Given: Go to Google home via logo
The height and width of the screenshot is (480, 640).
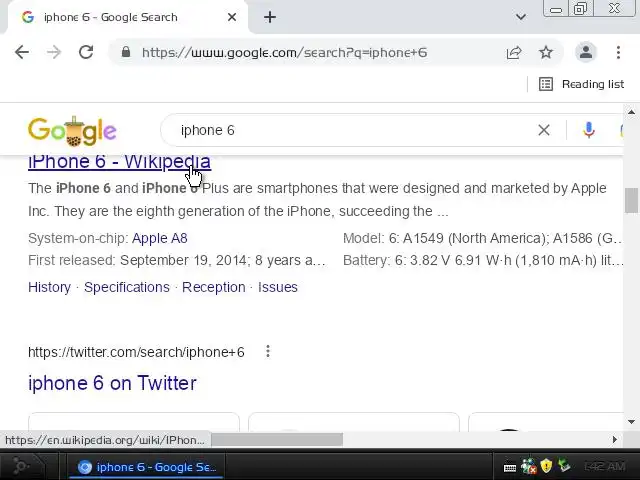Looking at the screenshot, I should (72, 131).
